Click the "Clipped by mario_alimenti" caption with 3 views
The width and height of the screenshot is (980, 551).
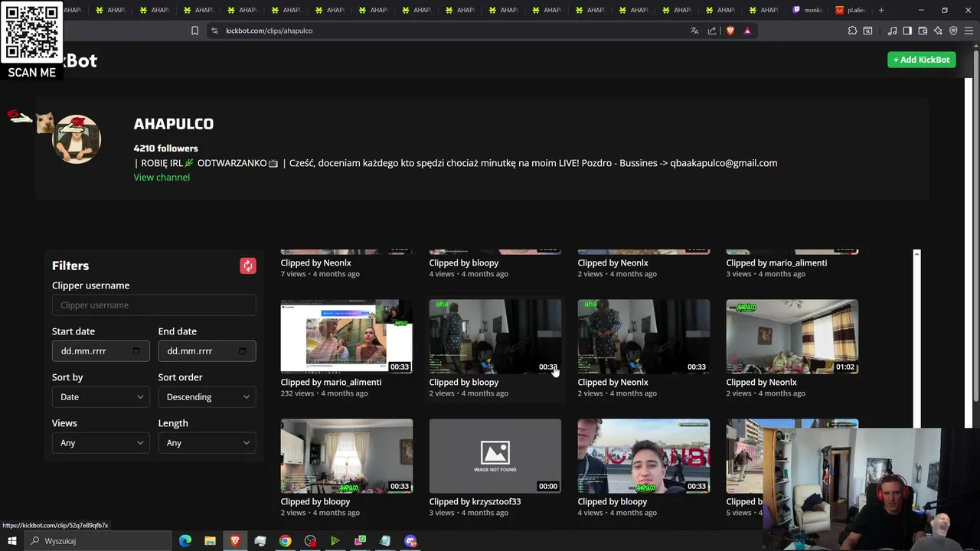776,262
